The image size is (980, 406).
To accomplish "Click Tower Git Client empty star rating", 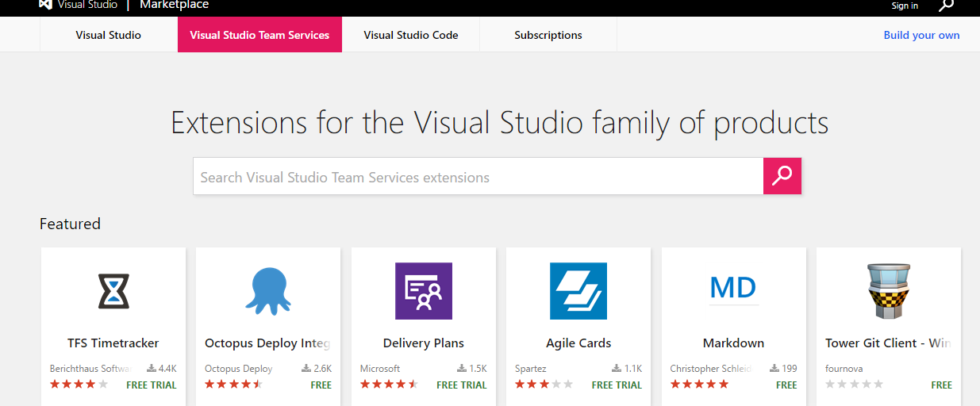I will tap(854, 385).
